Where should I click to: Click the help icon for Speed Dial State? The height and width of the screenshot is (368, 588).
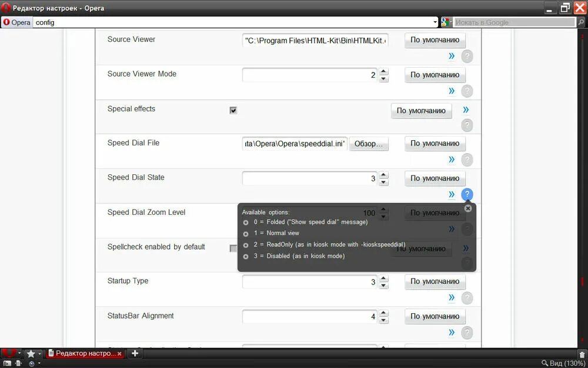[467, 194]
